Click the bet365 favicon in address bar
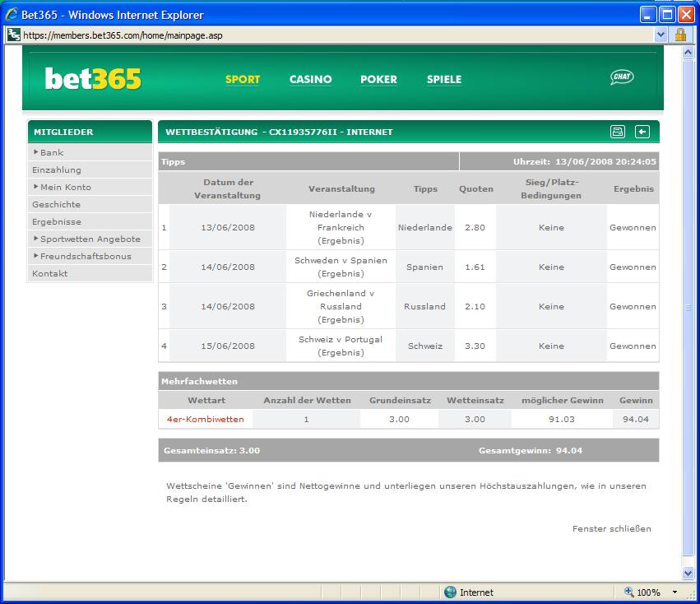Image resolution: width=700 pixels, height=604 pixels. [13, 35]
